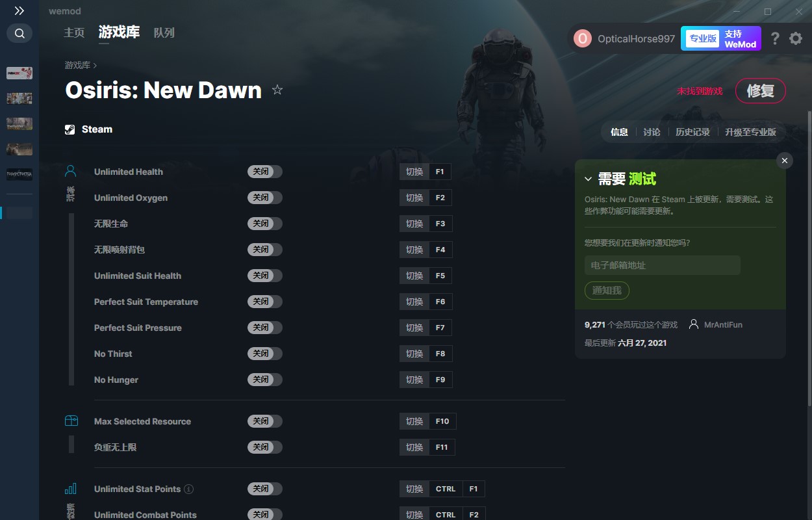812x520 pixels.
Task: Click 切换 button for No Hunger
Action: tap(414, 380)
